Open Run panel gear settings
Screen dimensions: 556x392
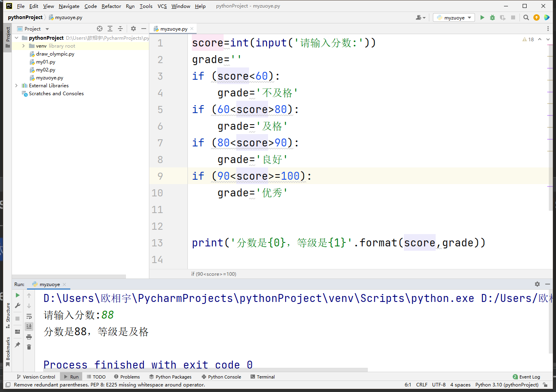[x=537, y=284]
